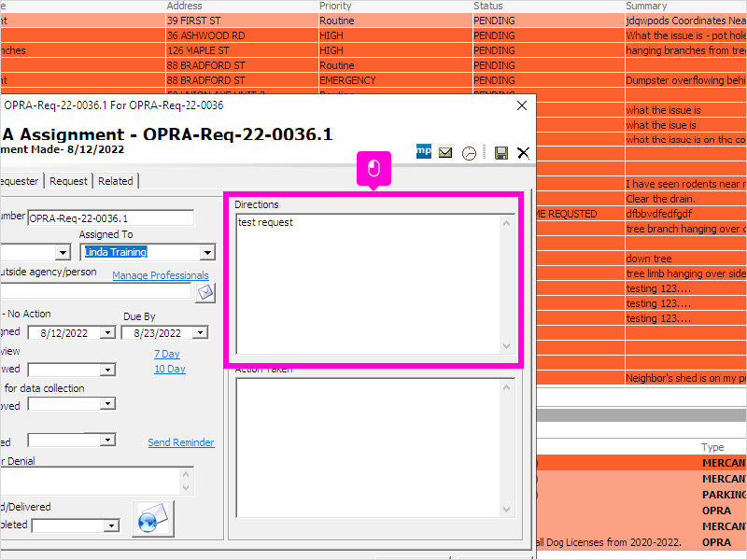The width and height of the screenshot is (747, 560).
Task: Click the outside agency/person input field
Action: (x=96, y=291)
